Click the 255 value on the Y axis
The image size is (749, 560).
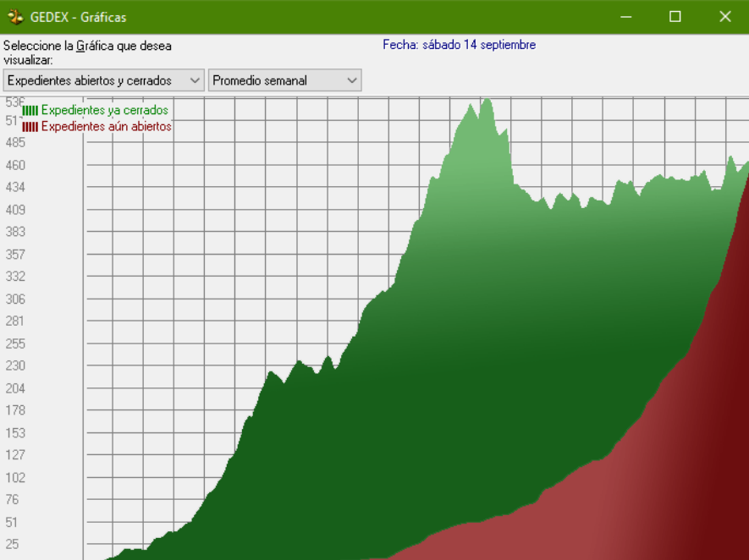point(15,343)
